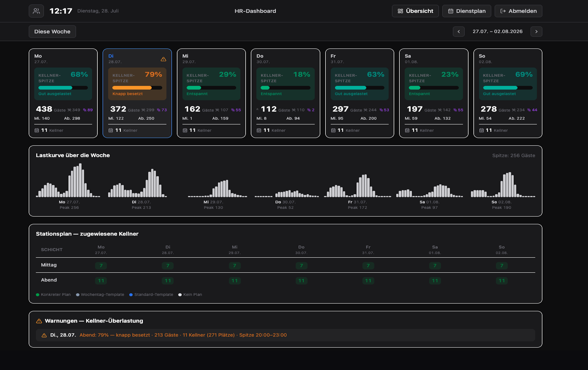Click the Abmelden logout button
The width and height of the screenshot is (588, 370).
(x=518, y=11)
